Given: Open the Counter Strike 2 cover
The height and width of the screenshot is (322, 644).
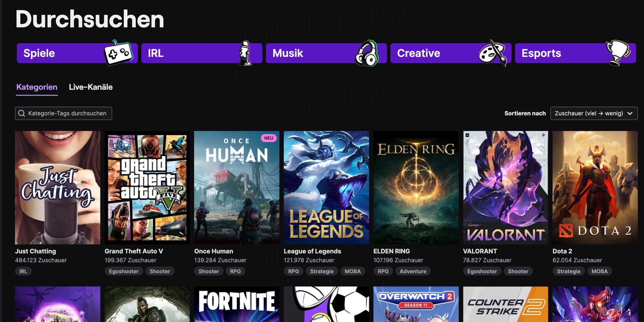Looking at the screenshot, I should click(506, 304).
